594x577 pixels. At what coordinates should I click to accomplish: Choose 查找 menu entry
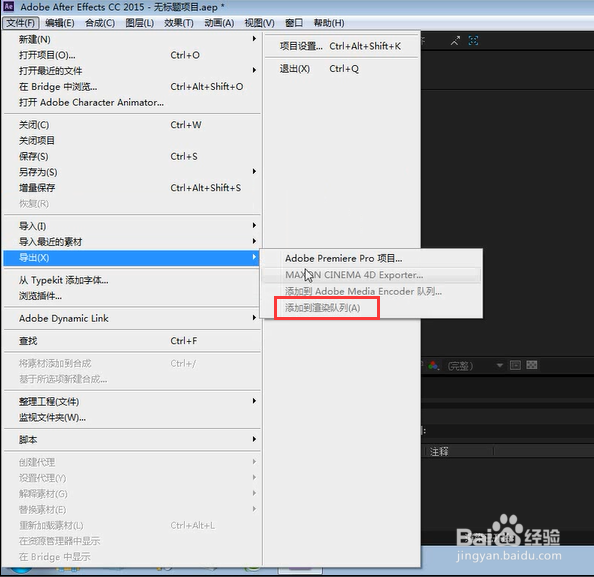(132, 341)
